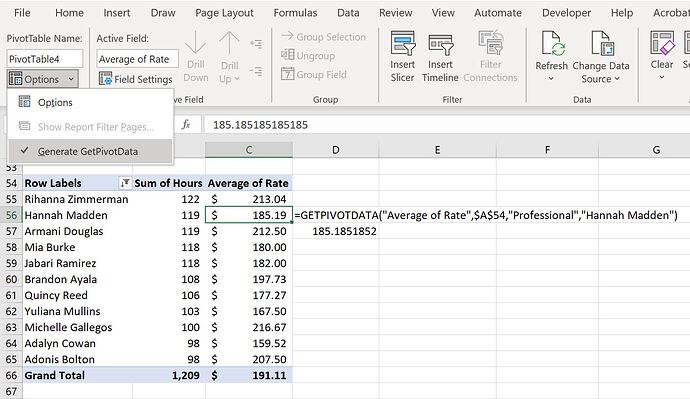The height and width of the screenshot is (399, 690).
Task: Click the Sum of Hours header cell
Action: [169, 183]
